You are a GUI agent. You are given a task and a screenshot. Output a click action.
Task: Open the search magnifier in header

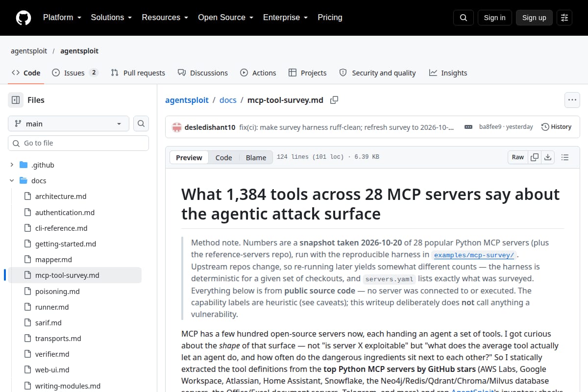(x=464, y=18)
